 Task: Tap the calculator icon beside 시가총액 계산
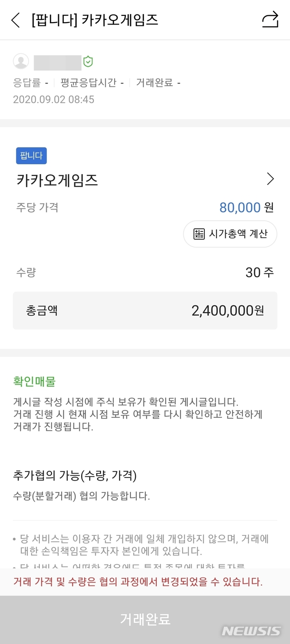tap(199, 234)
